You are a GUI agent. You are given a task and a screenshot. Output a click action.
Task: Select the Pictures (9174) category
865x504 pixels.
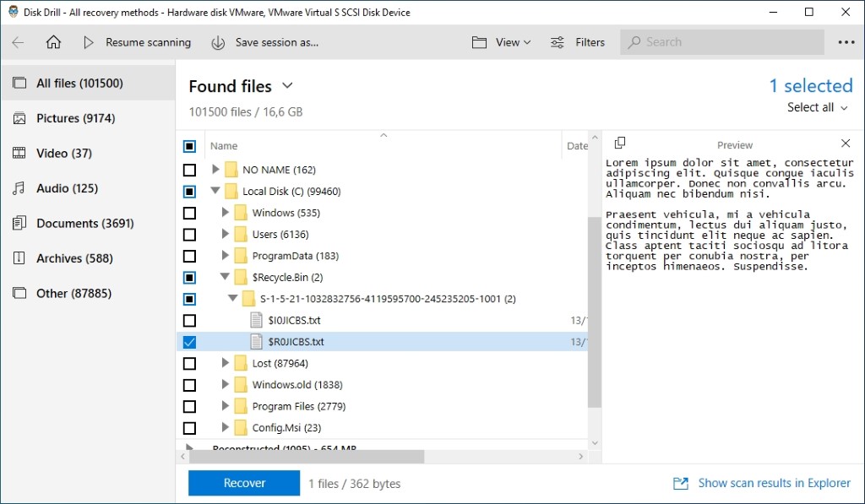point(88,118)
